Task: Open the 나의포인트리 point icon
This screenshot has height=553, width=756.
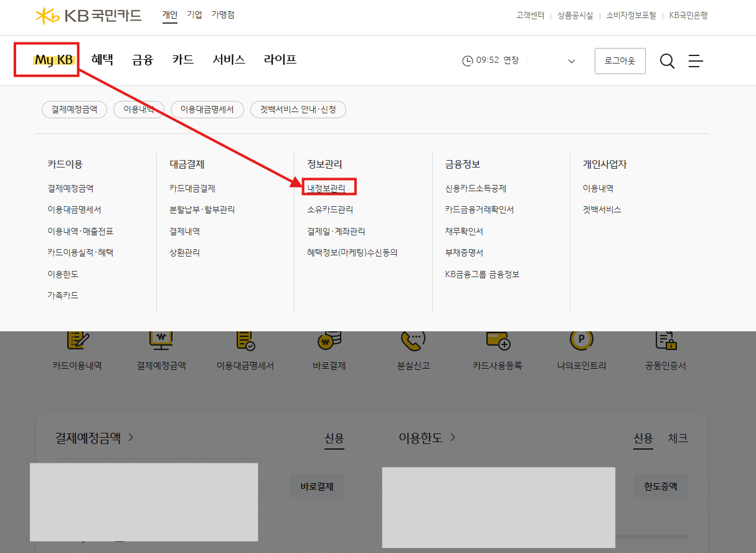Action: tap(582, 339)
